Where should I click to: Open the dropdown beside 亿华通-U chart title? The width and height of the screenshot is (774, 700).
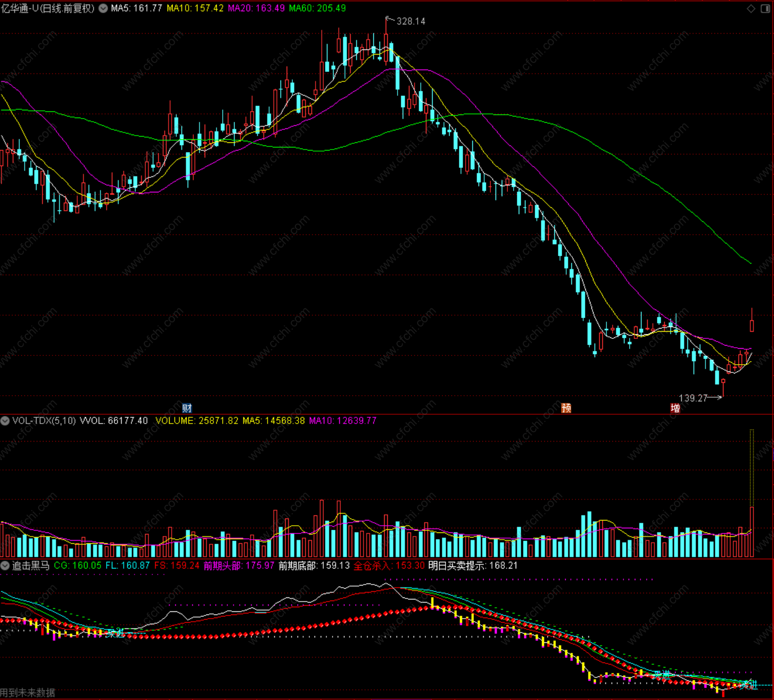point(103,8)
